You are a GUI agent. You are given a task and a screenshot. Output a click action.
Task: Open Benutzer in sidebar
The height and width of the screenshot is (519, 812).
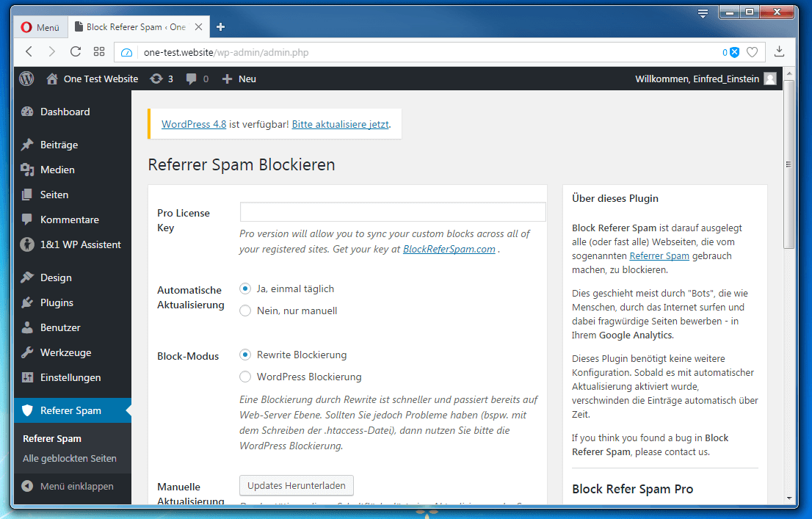click(x=73, y=327)
